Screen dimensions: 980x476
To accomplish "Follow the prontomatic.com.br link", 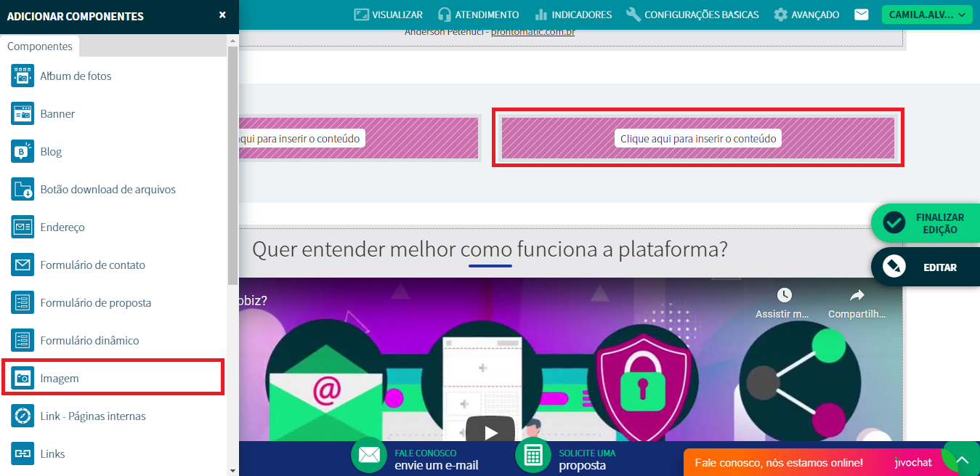I will pos(532,32).
